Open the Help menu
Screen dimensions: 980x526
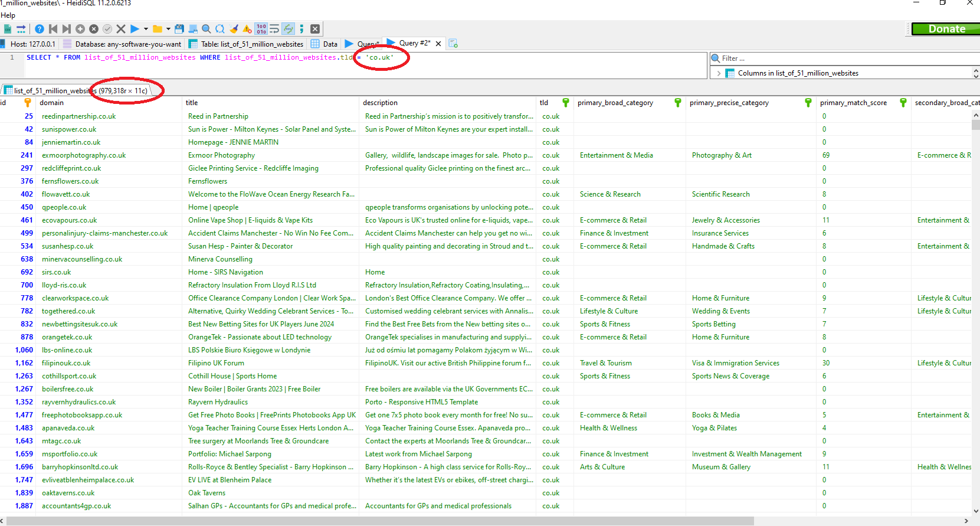pyautogui.click(x=8, y=15)
